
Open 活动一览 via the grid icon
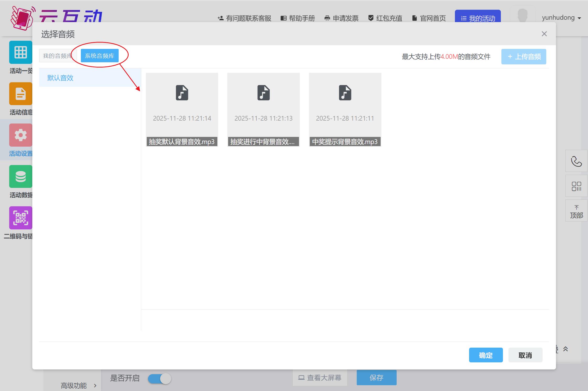20,52
